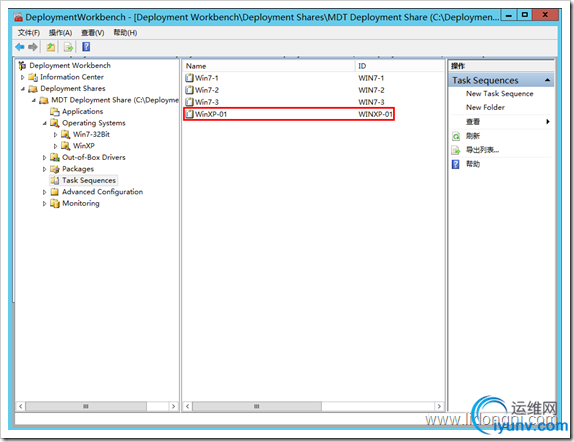The width and height of the screenshot is (574, 442).
Task: Click list pane scroll left arrow
Action: pos(187,406)
